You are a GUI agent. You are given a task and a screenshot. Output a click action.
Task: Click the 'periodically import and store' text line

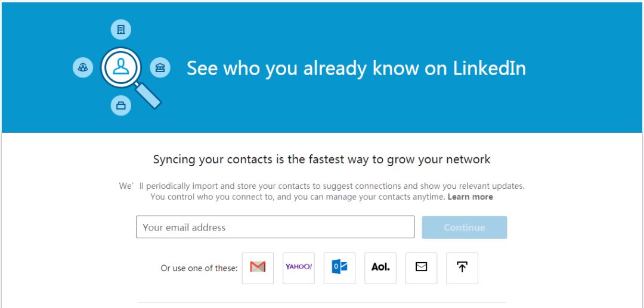pos(322,186)
